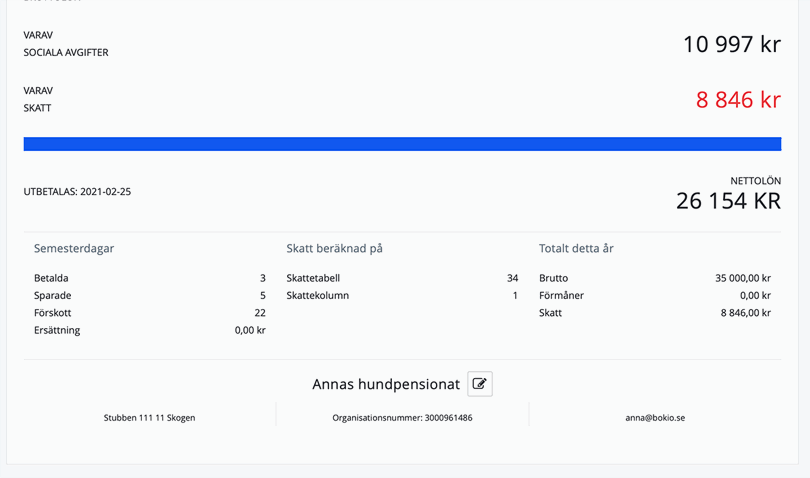This screenshot has height=478, width=810.
Task: Click the Organisationsnummer 3000961486 text
Action: coord(402,418)
